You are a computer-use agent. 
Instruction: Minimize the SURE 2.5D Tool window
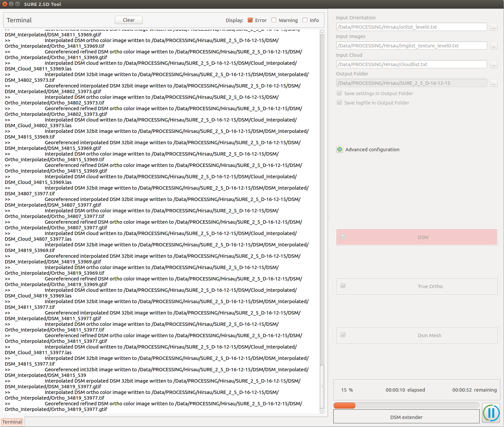11,4
